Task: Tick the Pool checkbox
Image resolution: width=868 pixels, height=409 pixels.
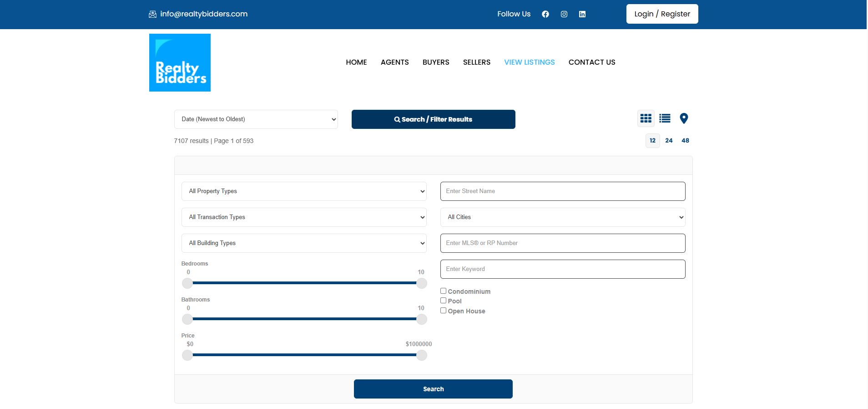Action: (x=443, y=301)
